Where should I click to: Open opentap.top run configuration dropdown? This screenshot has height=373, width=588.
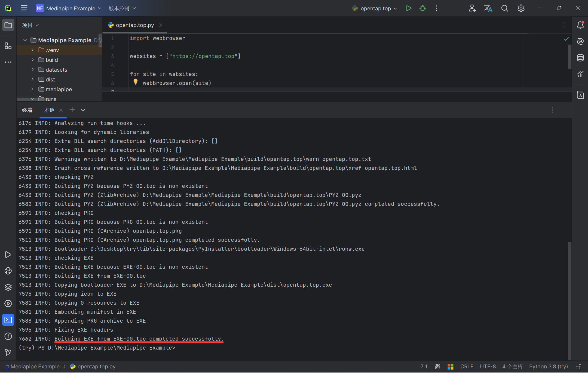(x=374, y=8)
